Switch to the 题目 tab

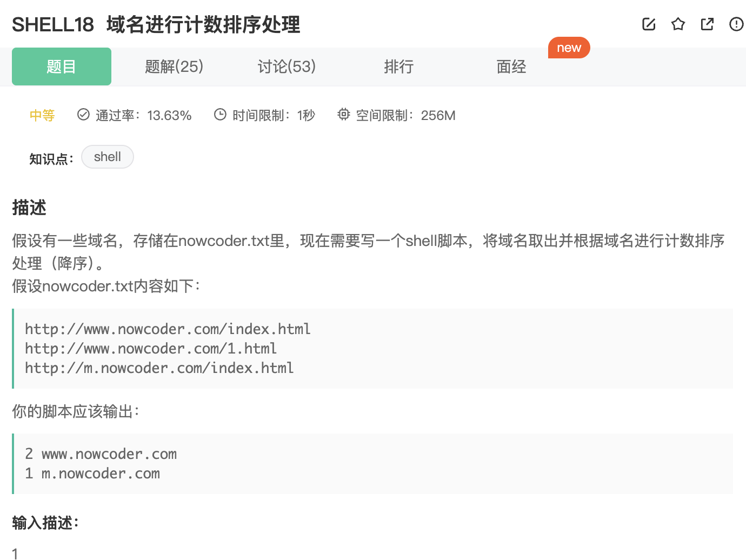pyautogui.click(x=62, y=66)
